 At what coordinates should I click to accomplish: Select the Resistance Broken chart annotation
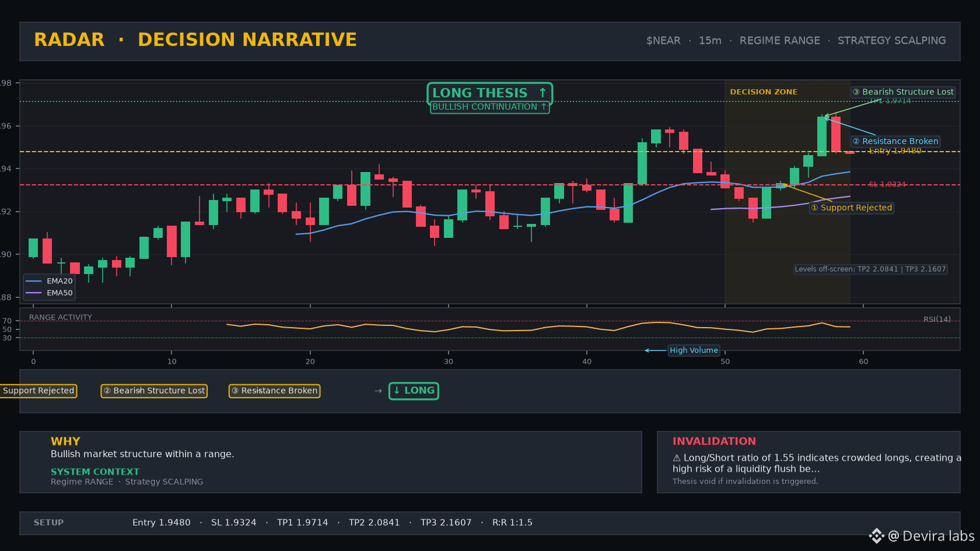895,141
